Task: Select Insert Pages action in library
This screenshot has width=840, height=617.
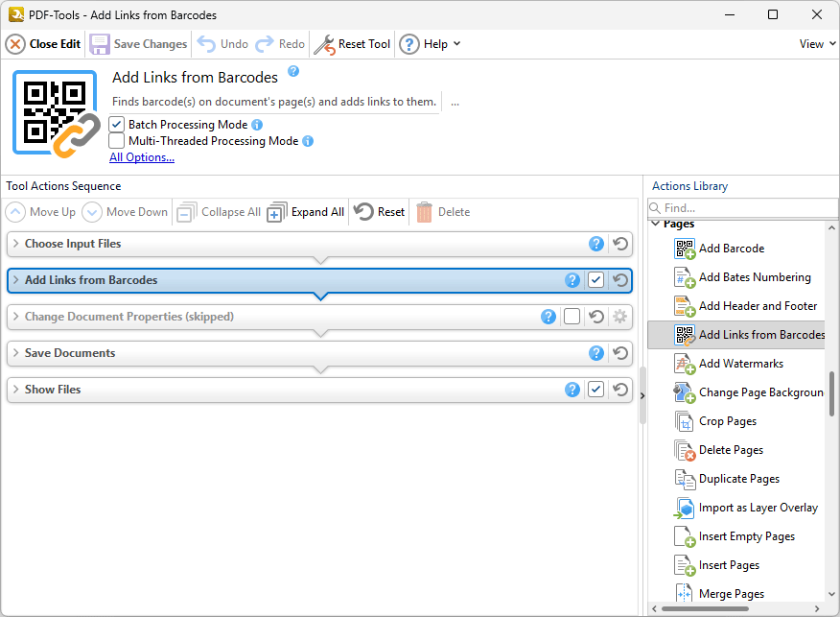Action: (x=736, y=565)
